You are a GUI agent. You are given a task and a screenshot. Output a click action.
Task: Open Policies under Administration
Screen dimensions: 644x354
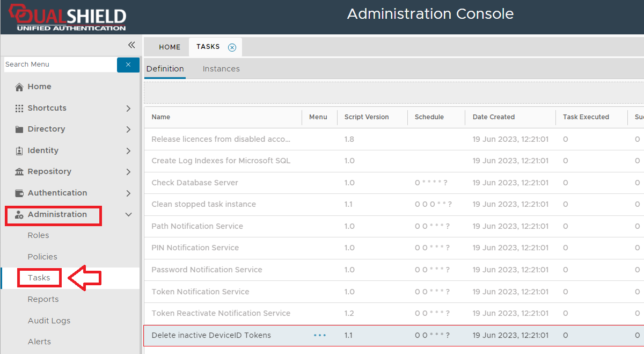(42, 257)
